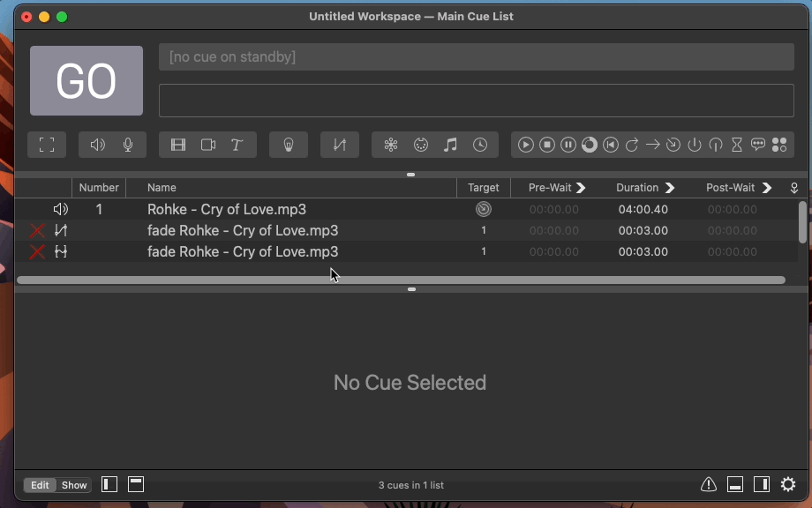
Task: Add a Camera cue from the toolbar
Action: point(208,145)
